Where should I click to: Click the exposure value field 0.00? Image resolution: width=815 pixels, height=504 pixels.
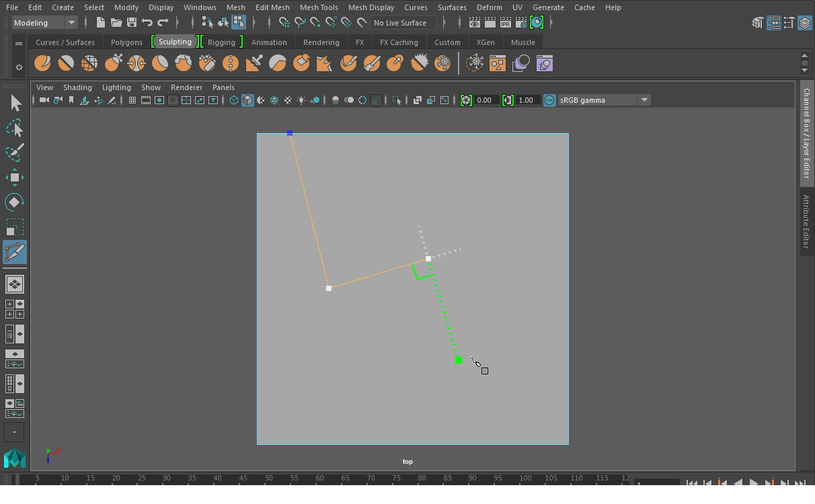(488, 100)
